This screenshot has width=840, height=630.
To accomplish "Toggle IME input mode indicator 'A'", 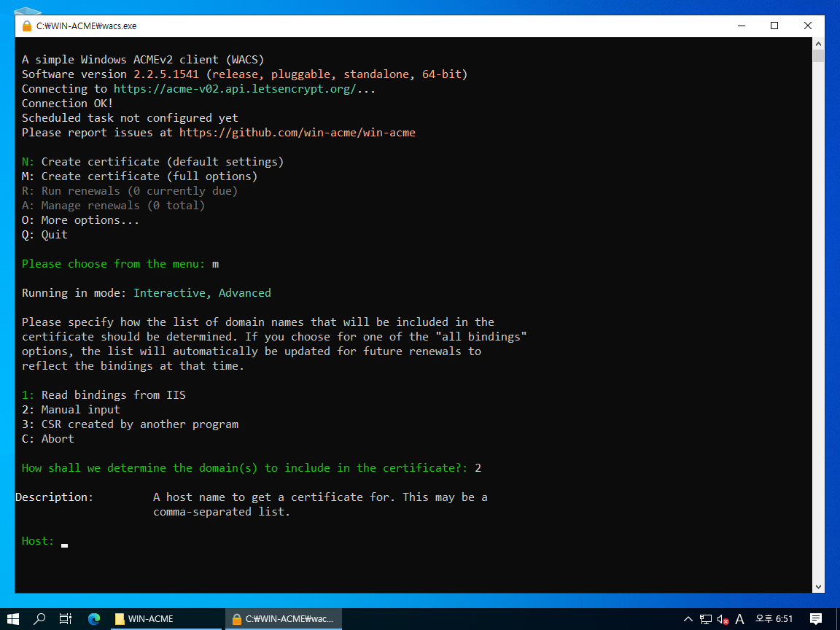I will (x=740, y=619).
